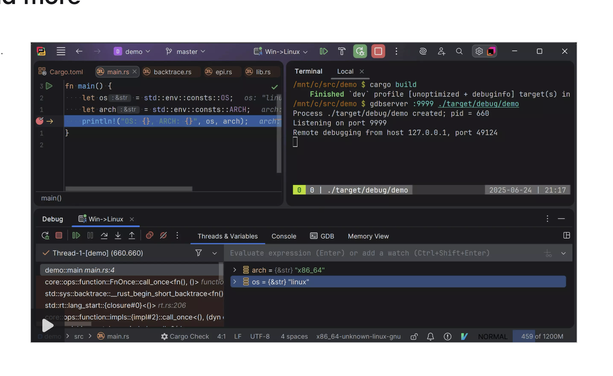Open the AI assistant swirl icon

point(423,51)
